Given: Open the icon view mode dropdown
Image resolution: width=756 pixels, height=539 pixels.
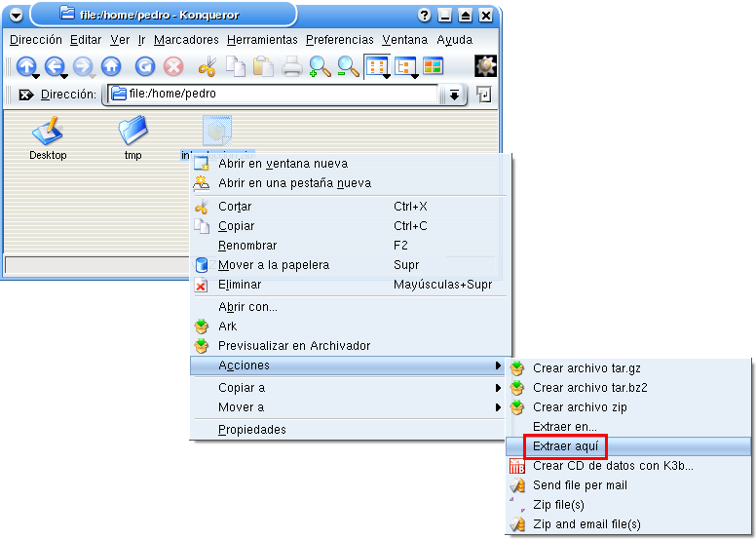Looking at the screenshot, I should click(377, 66).
